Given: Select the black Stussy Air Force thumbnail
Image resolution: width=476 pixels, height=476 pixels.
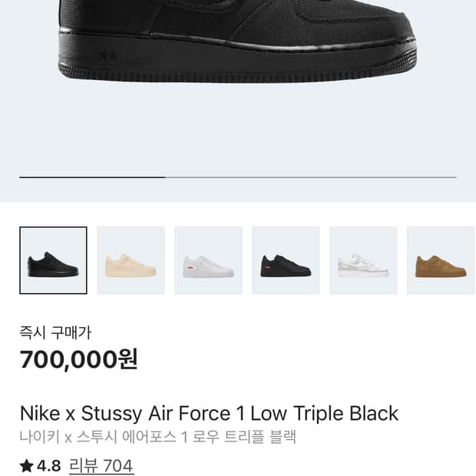Looking at the screenshot, I should (x=53, y=260).
